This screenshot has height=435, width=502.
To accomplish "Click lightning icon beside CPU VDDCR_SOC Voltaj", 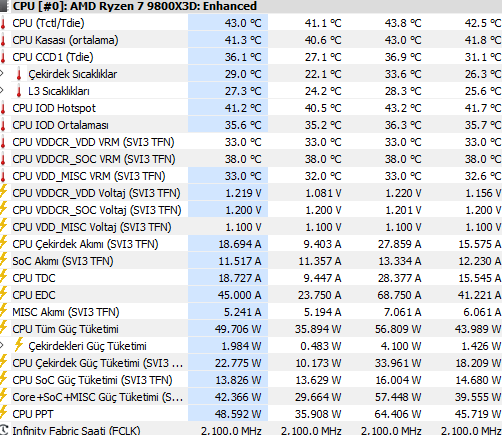I will click(3, 209).
